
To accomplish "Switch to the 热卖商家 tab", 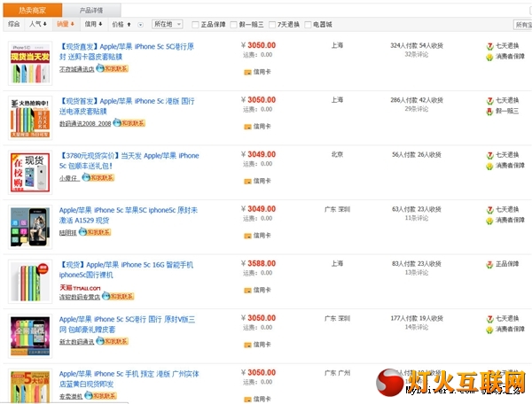I will [33, 10].
